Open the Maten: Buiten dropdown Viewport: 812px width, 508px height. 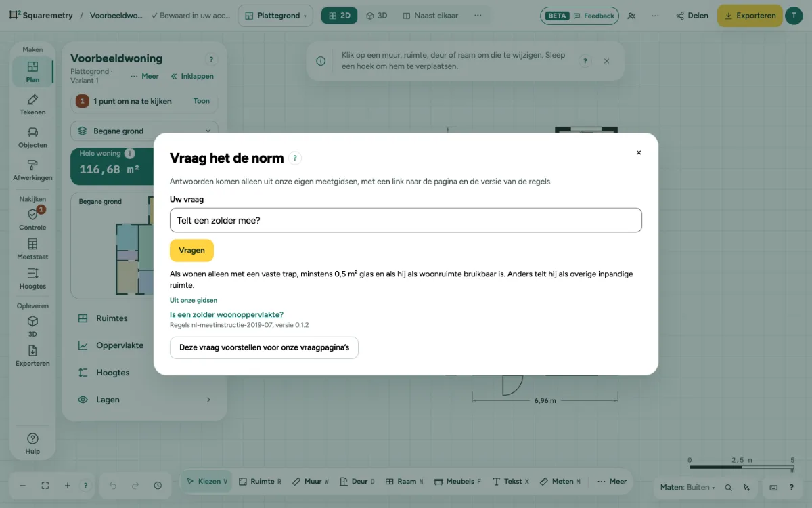[x=687, y=487]
